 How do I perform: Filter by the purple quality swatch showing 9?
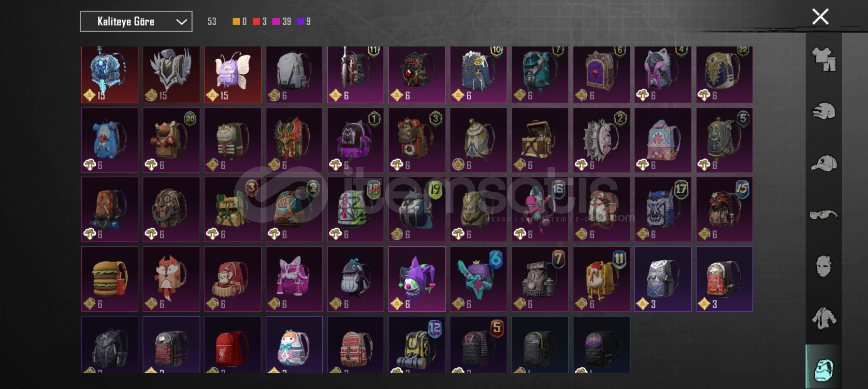pyautogui.click(x=300, y=22)
